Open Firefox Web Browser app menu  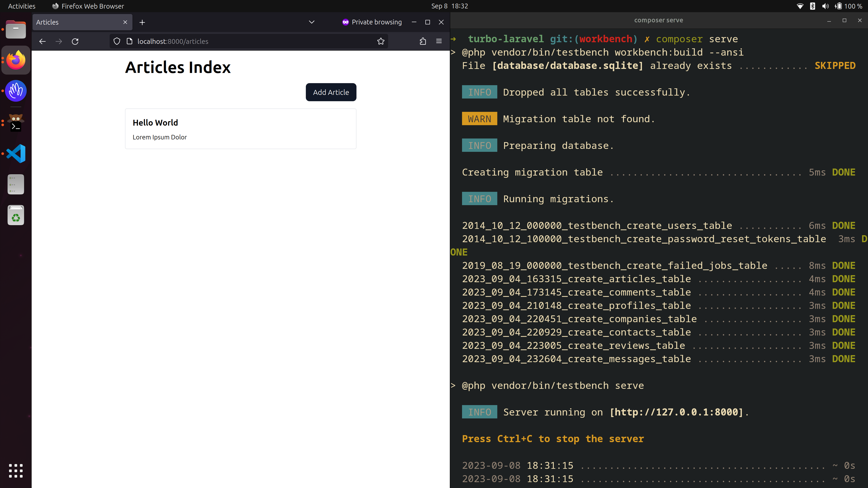point(88,6)
